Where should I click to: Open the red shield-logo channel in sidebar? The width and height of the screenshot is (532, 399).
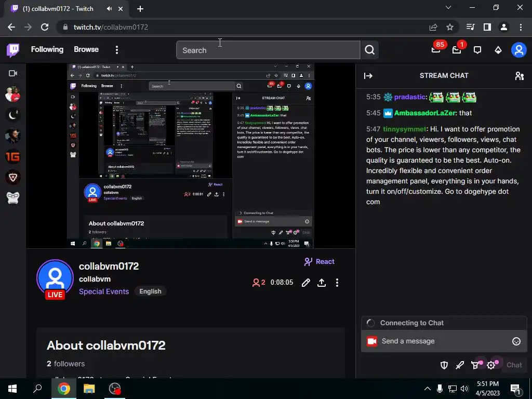pyautogui.click(x=13, y=177)
